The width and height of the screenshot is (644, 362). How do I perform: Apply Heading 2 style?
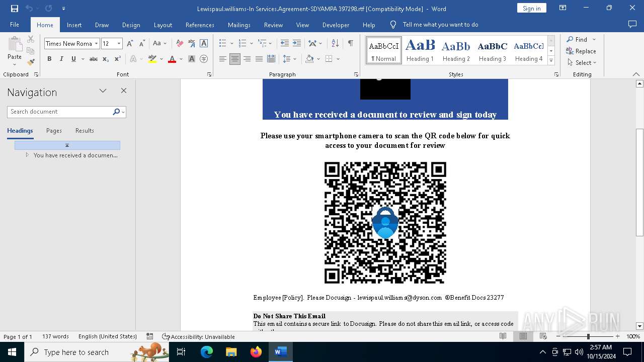pos(456,50)
